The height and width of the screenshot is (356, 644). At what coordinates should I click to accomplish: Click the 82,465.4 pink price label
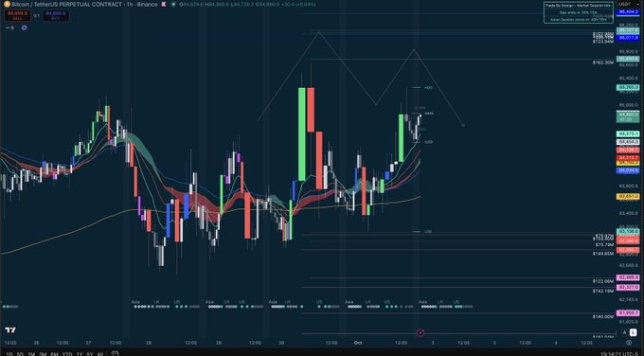[629, 278]
